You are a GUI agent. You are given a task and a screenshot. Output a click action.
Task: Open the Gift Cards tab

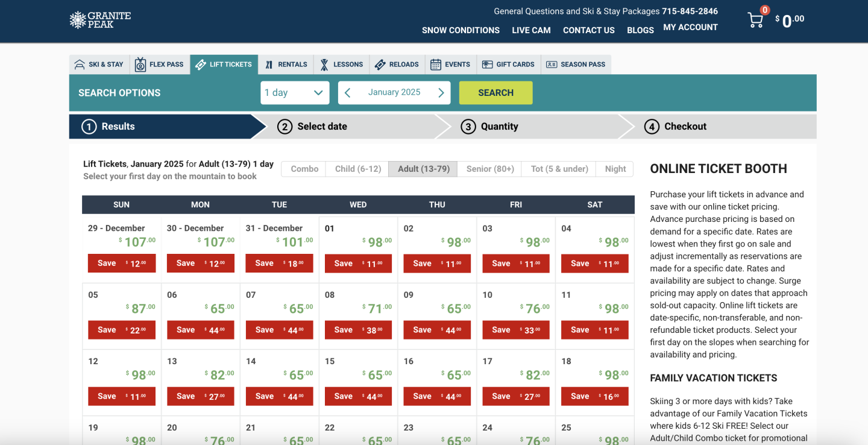tap(508, 65)
